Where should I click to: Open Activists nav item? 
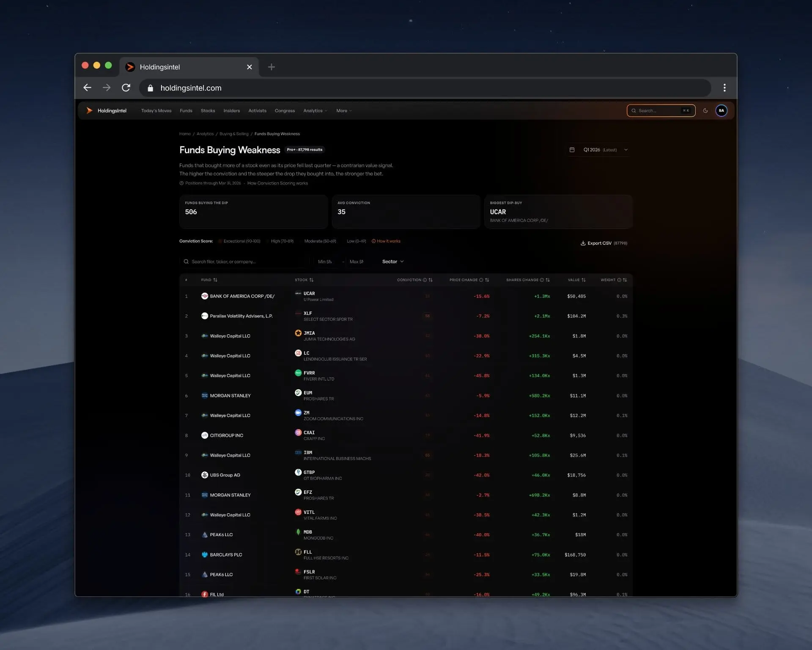pyautogui.click(x=257, y=110)
